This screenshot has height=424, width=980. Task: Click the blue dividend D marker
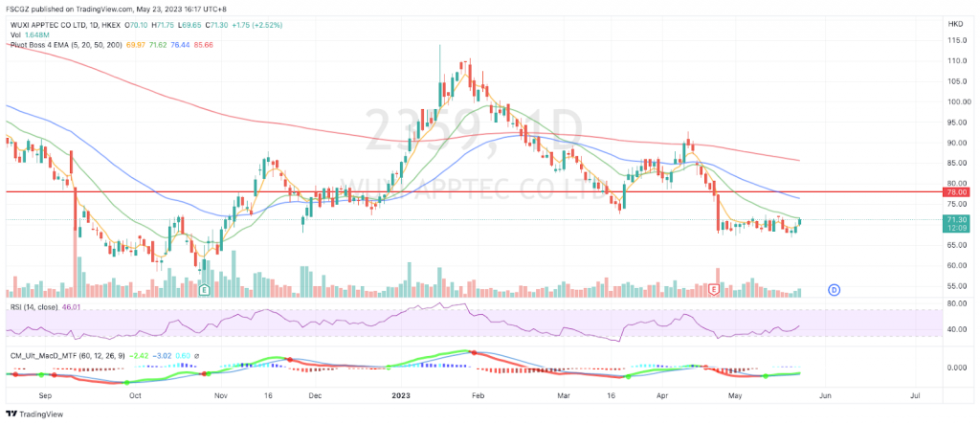(x=834, y=290)
